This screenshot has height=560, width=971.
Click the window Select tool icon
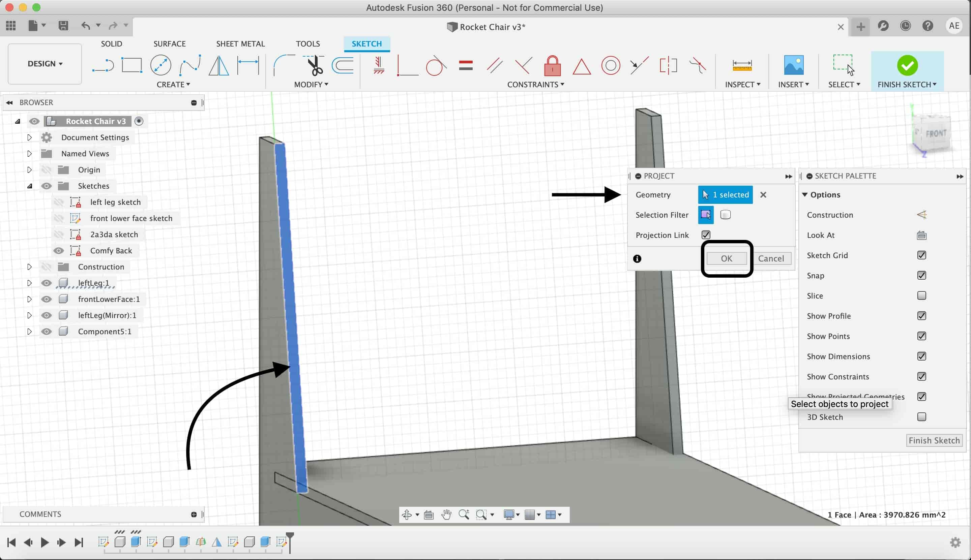844,65
